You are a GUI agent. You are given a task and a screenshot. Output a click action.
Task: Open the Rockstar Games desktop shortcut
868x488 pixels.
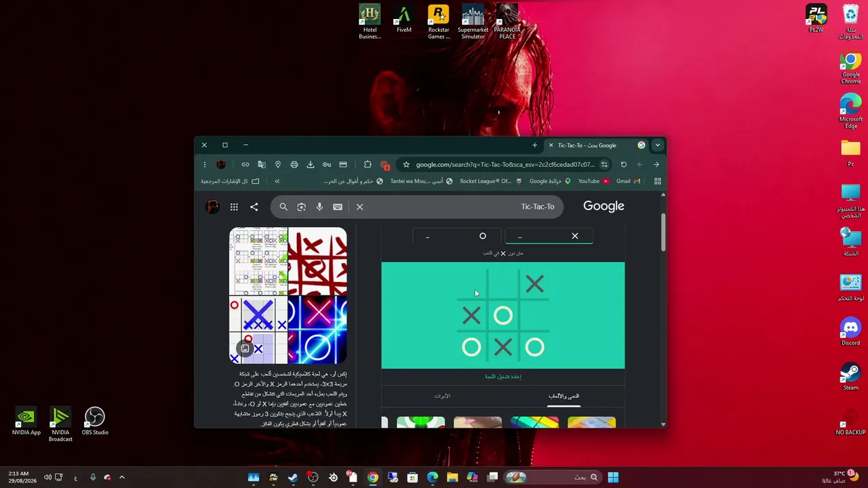point(439,22)
